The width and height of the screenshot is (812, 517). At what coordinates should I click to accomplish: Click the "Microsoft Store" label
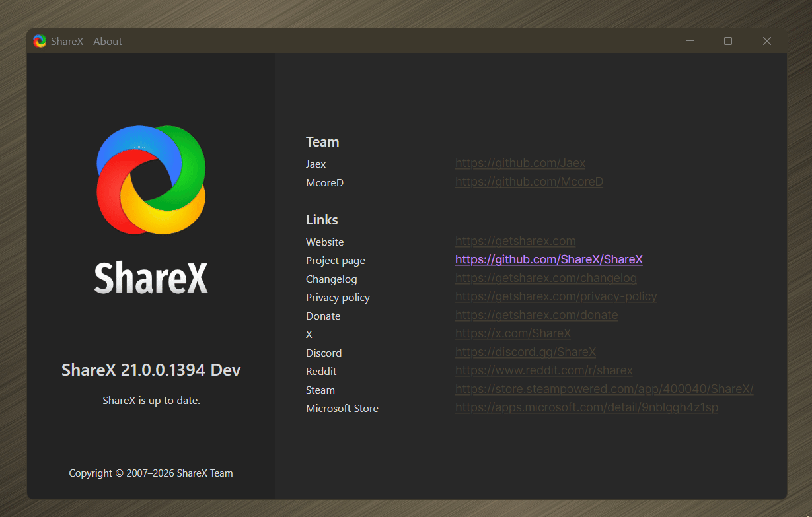click(x=342, y=408)
